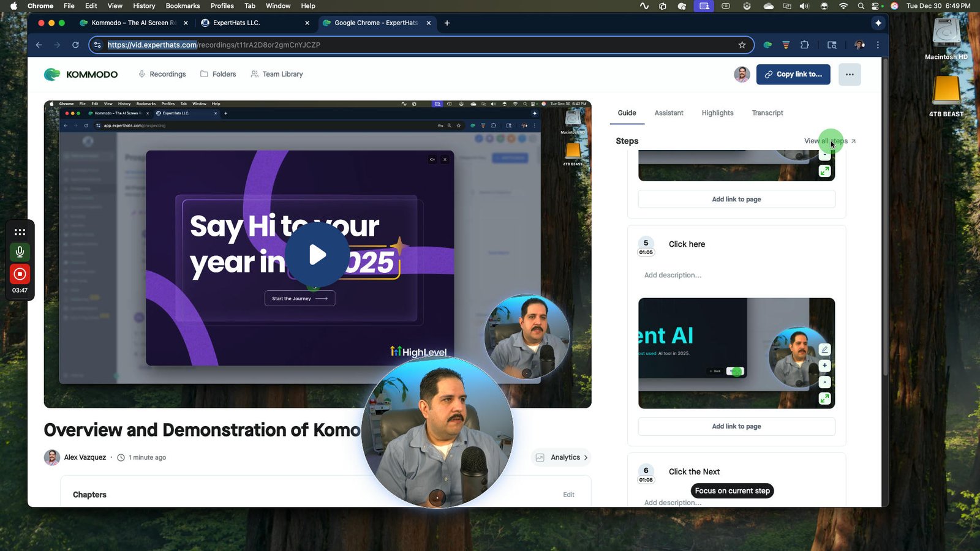The height and width of the screenshot is (551, 980).
Task: Open the step 5 screenshot thumbnail
Action: point(736,353)
